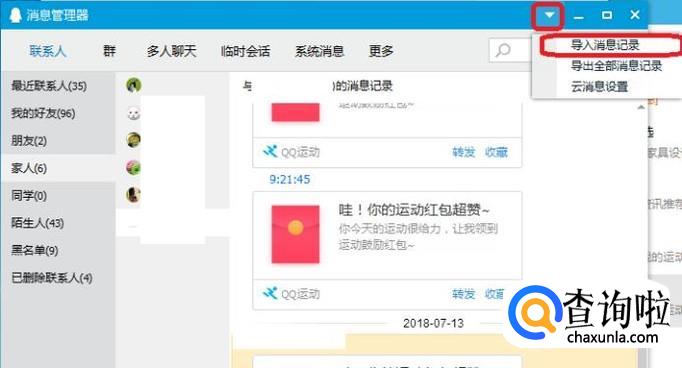This screenshot has height=368, width=682.
Task: Choose 导入消息记录 from the menu
Action: tap(605, 45)
